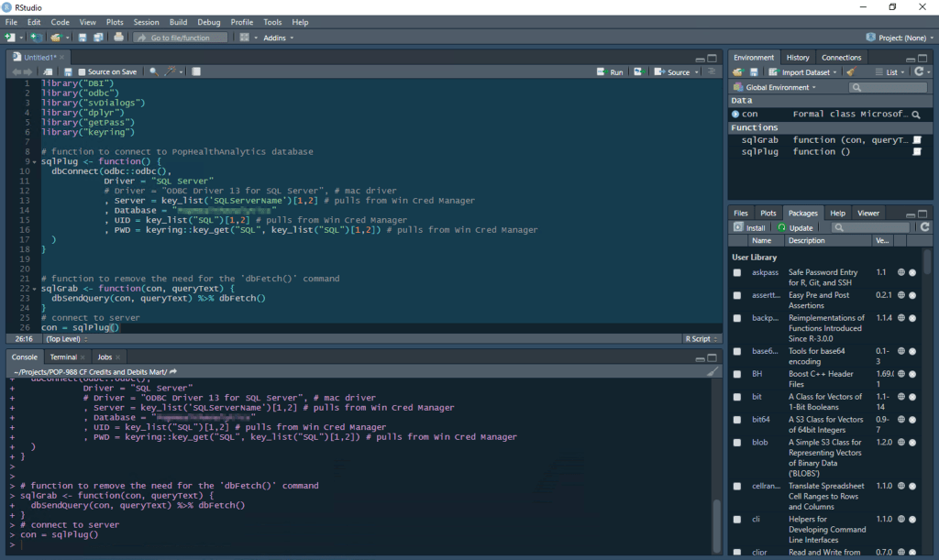Clear the console with the broom icon
This screenshot has width=939, height=560.
pos(713,371)
